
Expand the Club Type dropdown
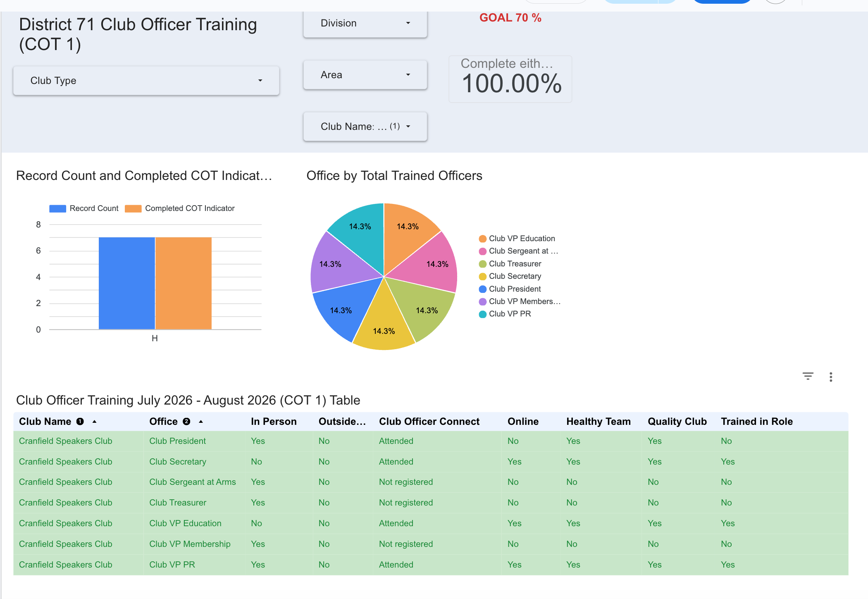(x=146, y=81)
